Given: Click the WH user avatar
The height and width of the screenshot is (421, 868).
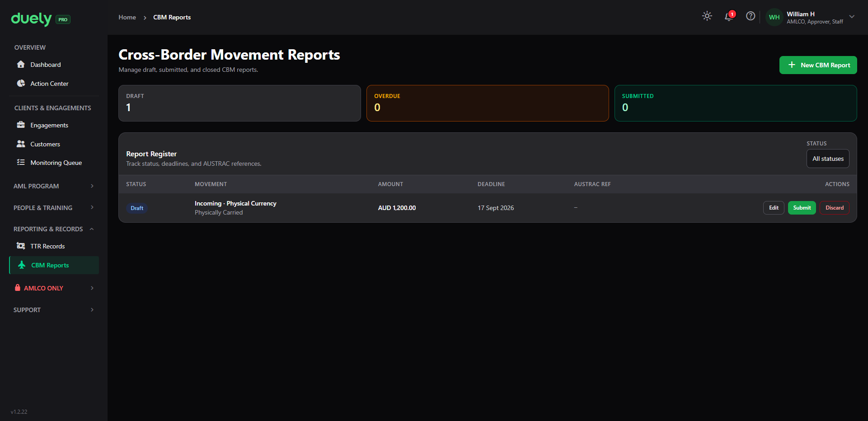Looking at the screenshot, I should (x=774, y=17).
